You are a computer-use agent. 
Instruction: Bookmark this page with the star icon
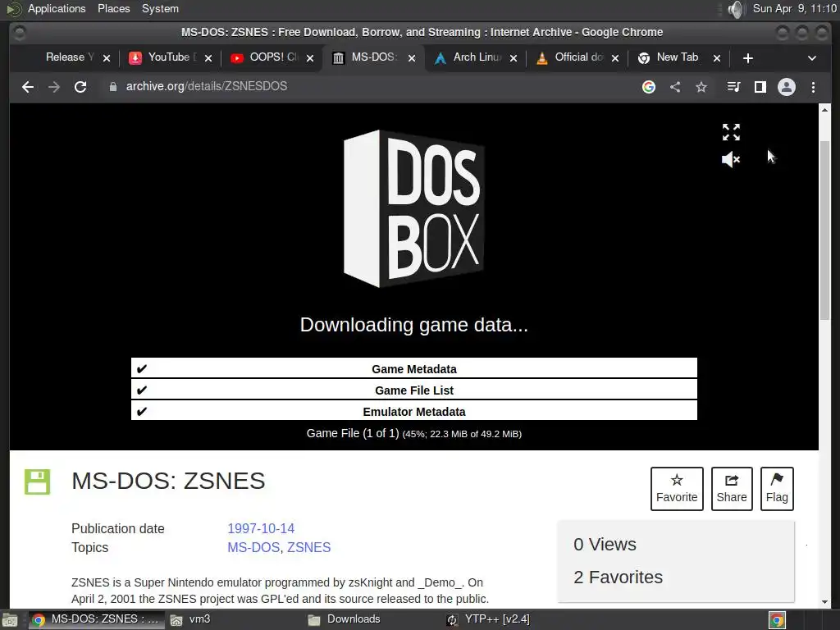pos(701,87)
